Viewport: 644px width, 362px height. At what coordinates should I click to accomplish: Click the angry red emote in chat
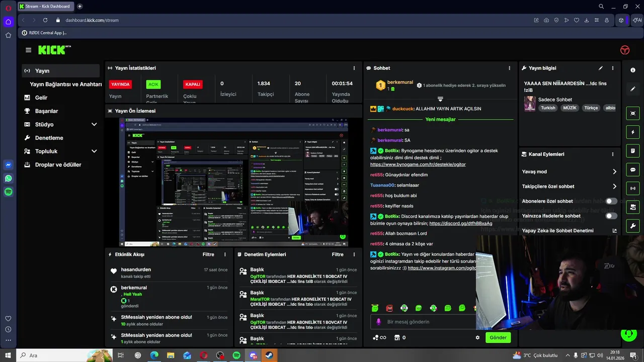[x=389, y=308]
